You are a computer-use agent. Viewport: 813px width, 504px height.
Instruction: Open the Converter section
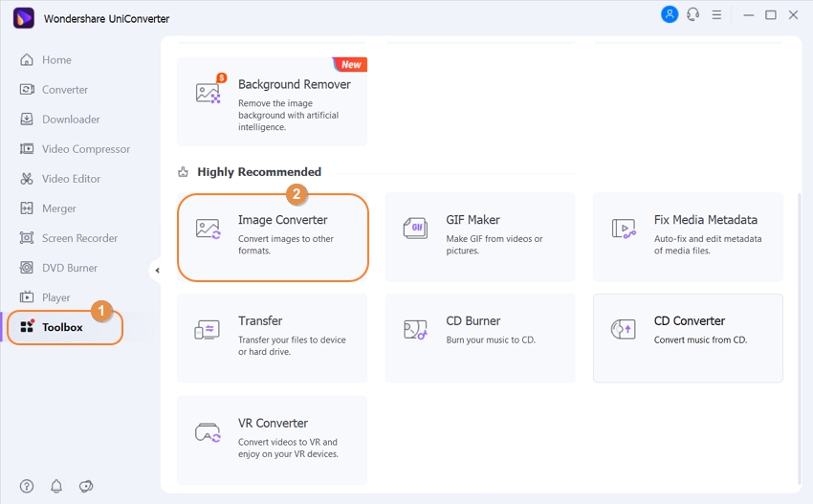(65, 90)
